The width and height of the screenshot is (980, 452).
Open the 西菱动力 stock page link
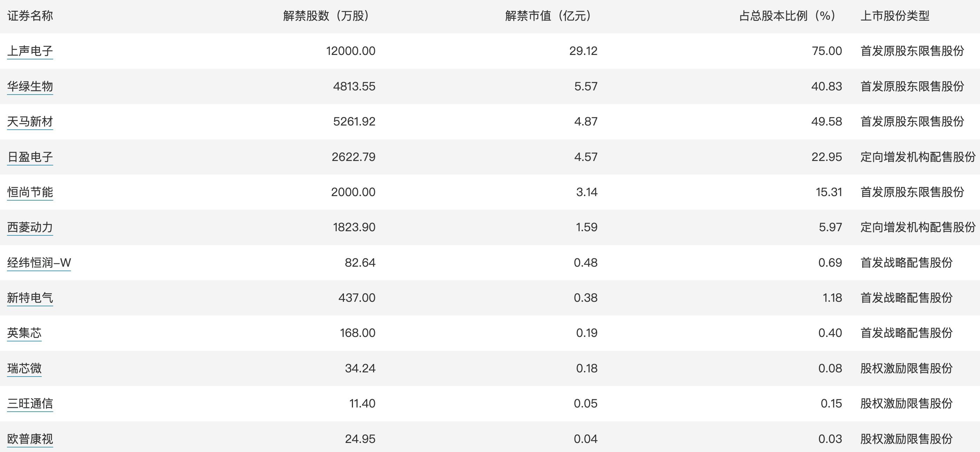pos(30,227)
